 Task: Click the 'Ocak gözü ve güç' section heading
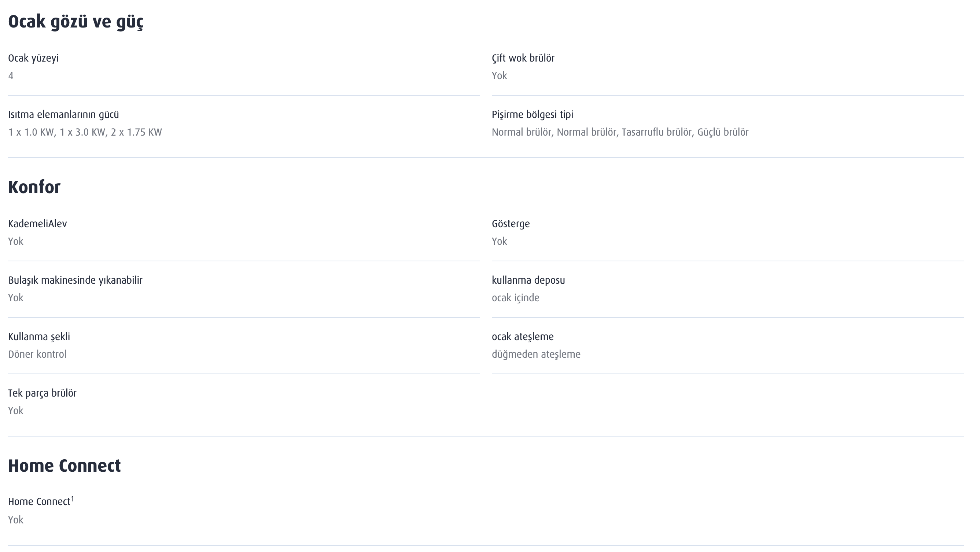pos(76,22)
